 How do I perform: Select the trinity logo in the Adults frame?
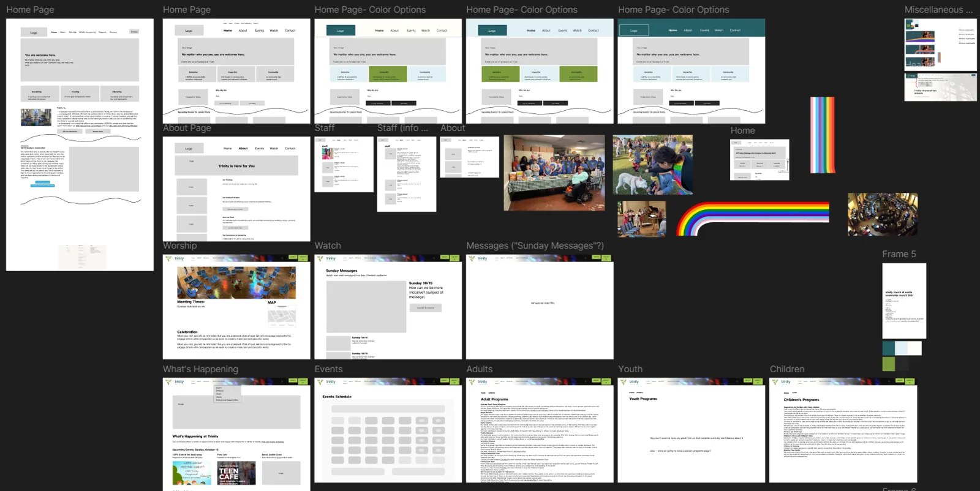[x=479, y=381]
